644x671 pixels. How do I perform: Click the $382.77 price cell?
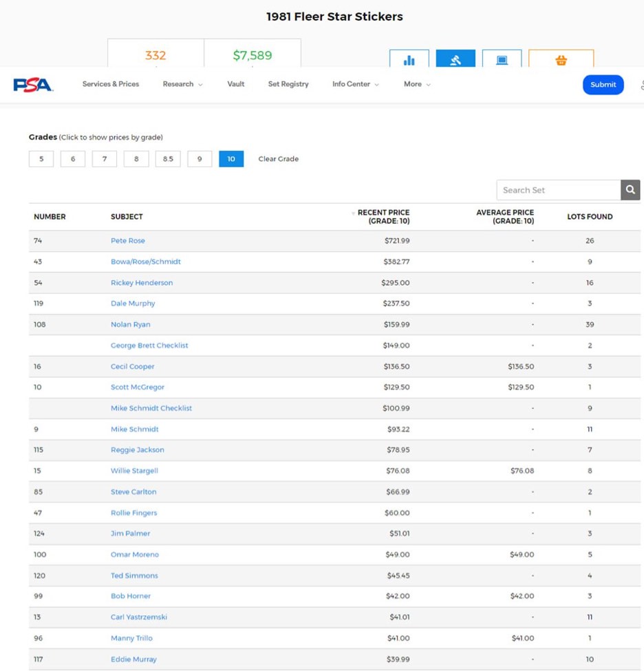click(396, 262)
